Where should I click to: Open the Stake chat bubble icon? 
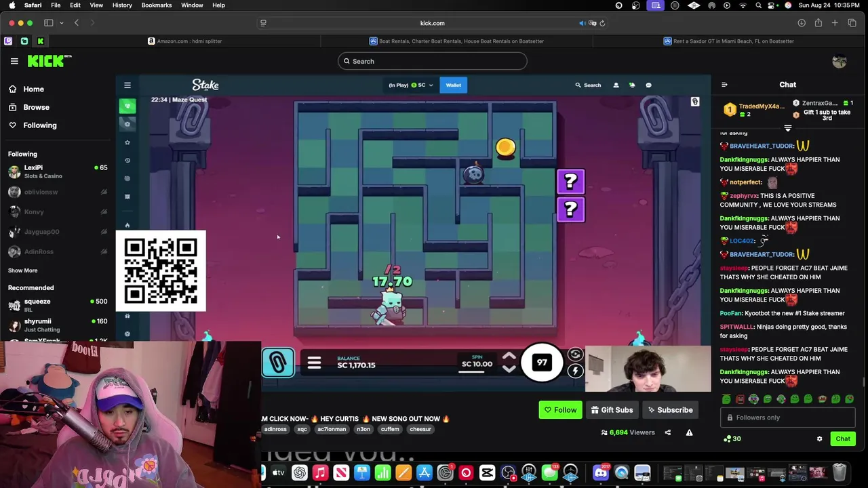pyautogui.click(x=648, y=85)
